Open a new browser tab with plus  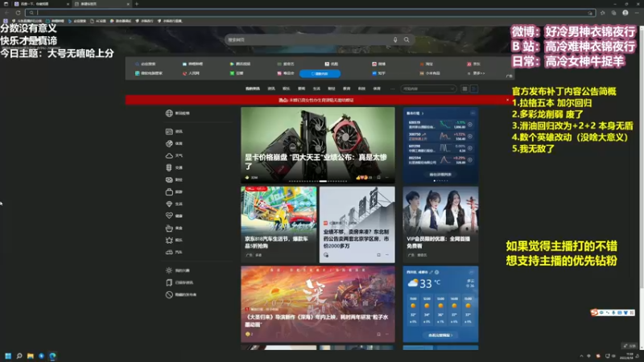pyautogui.click(x=137, y=4)
